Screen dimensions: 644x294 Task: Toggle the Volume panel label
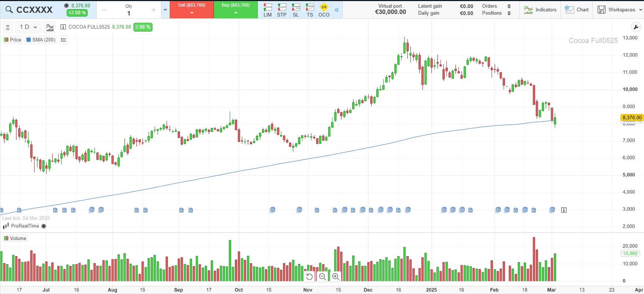[x=15, y=238]
